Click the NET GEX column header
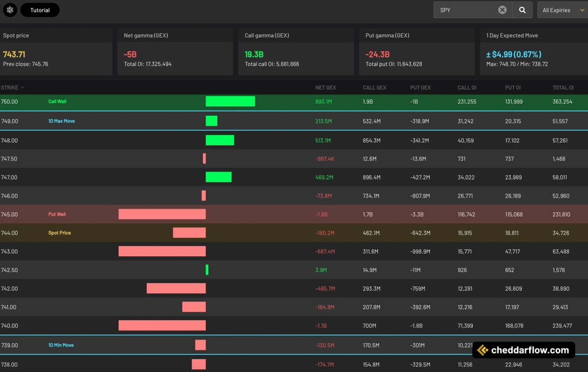 point(326,88)
